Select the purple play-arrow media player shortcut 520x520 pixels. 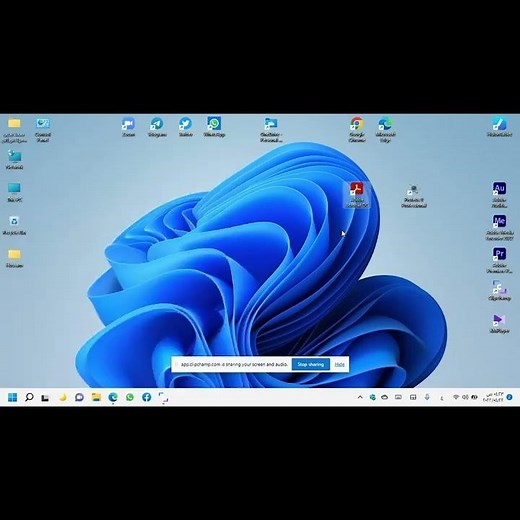point(499,323)
